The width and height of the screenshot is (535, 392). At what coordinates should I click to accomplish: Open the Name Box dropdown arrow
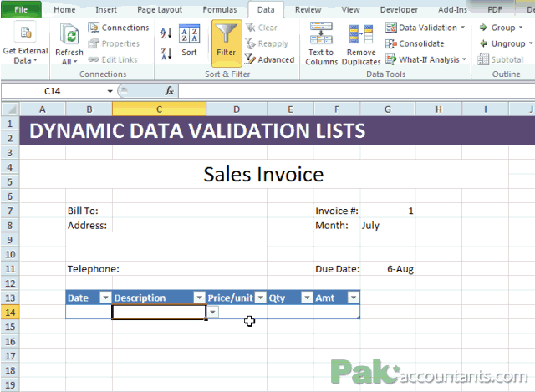point(110,91)
